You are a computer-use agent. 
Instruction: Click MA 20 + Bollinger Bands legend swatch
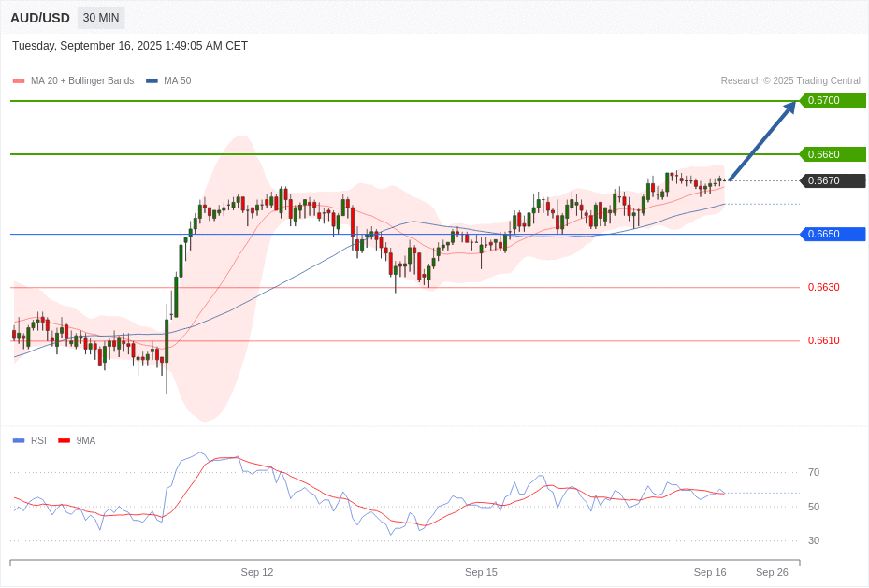19,80
